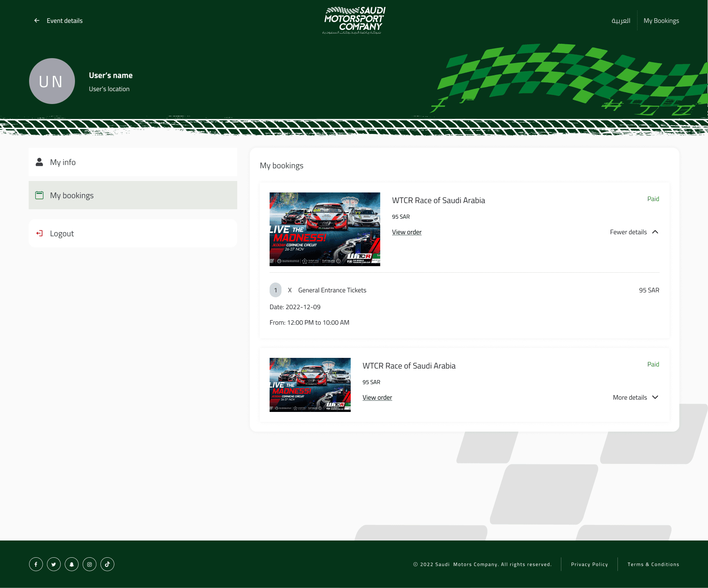The image size is (708, 588).
Task: Open the My info sidebar item
Action: 133,162
